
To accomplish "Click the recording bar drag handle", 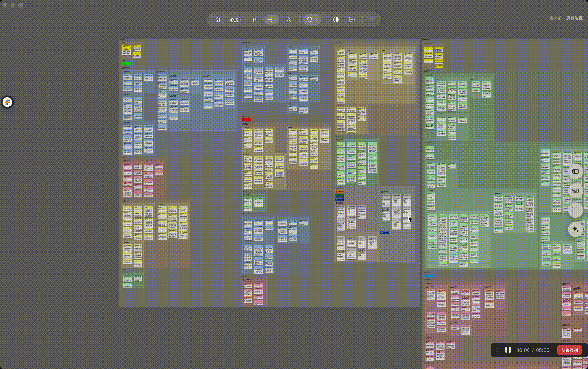I will coord(498,350).
